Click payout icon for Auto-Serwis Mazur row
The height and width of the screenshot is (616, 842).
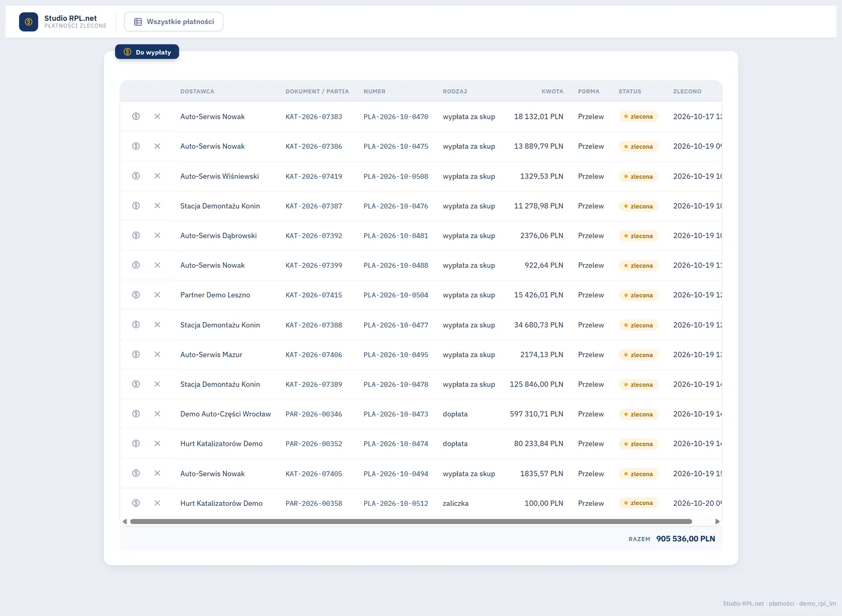pyautogui.click(x=136, y=354)
